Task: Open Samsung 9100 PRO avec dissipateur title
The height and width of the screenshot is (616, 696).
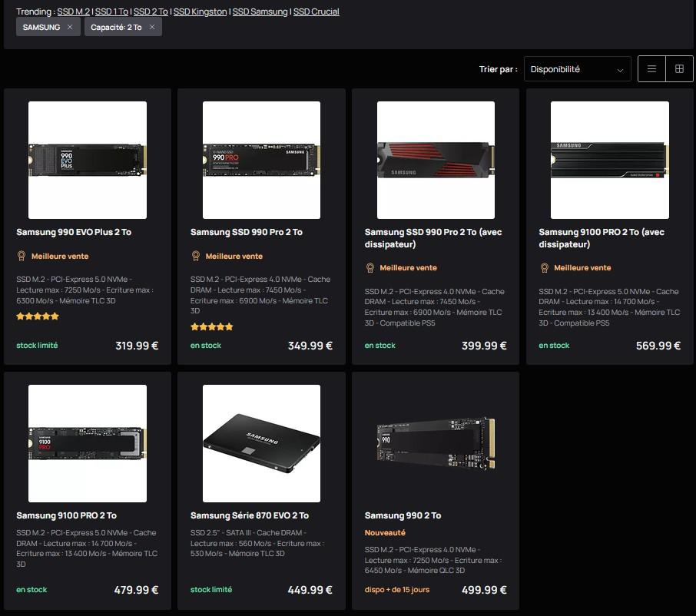Action: point(602,238)
